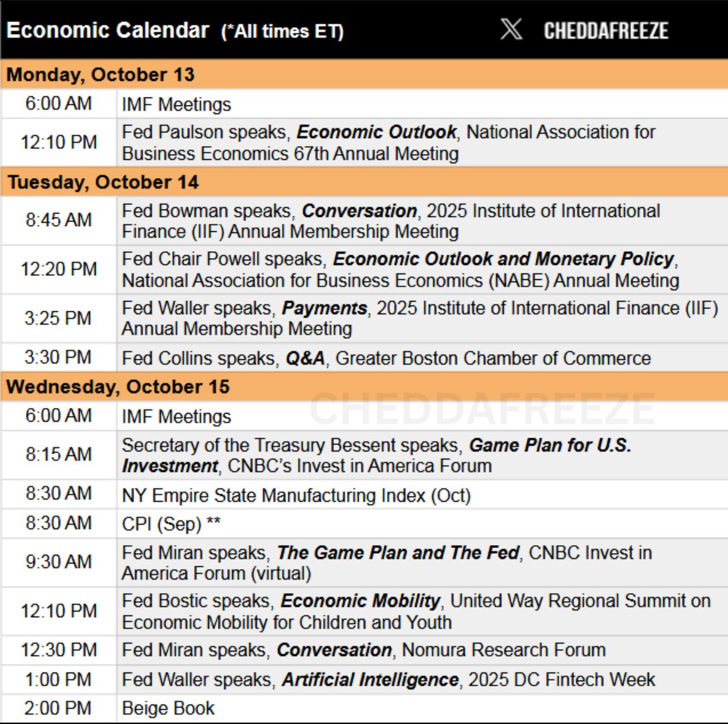The image size is (728, 724).
Task: Click the 9:30 AM time cell
Action: click(59, 561)
